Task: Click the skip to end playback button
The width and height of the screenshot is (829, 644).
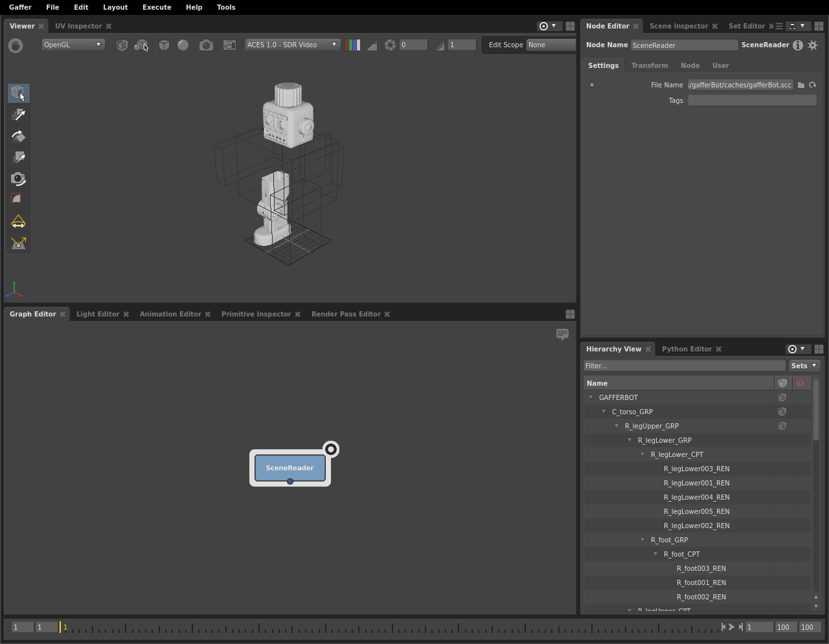Action: [x=741, y=627]
